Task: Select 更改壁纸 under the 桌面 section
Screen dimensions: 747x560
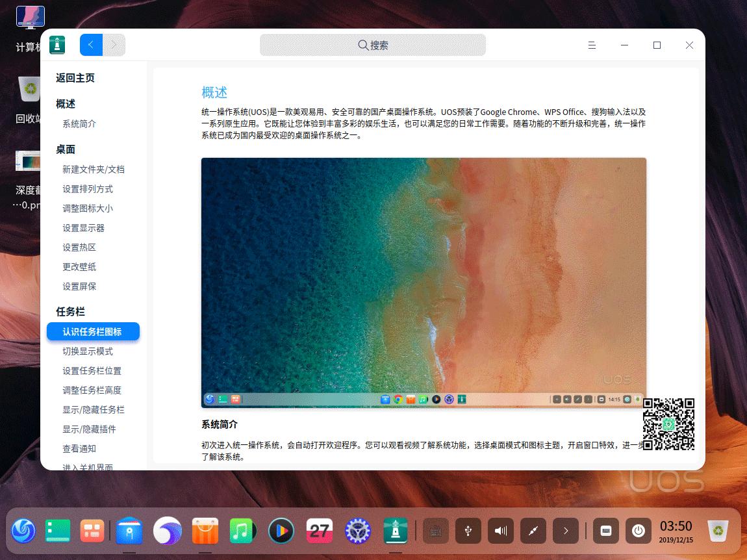Action: 79,266
